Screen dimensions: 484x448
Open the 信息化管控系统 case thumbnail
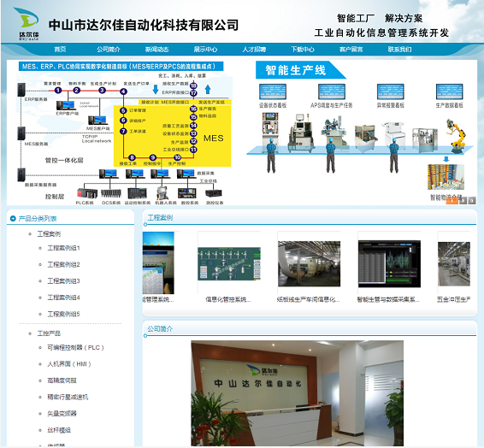[229, 264]
